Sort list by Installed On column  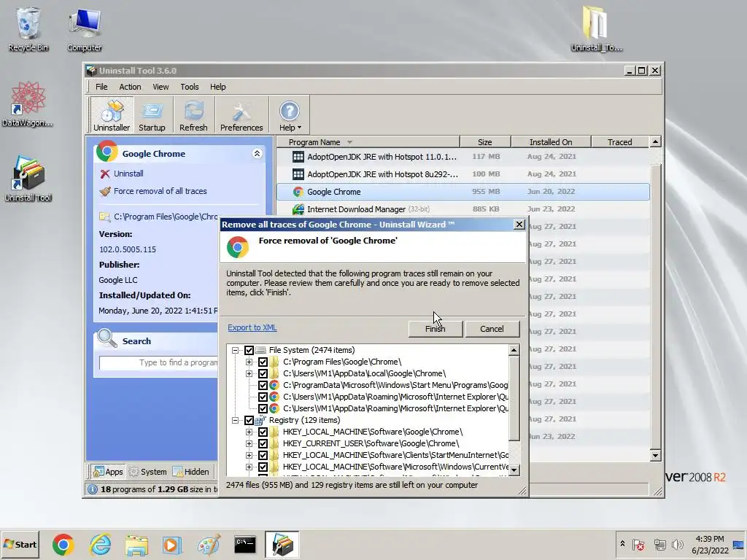[551, 142]
